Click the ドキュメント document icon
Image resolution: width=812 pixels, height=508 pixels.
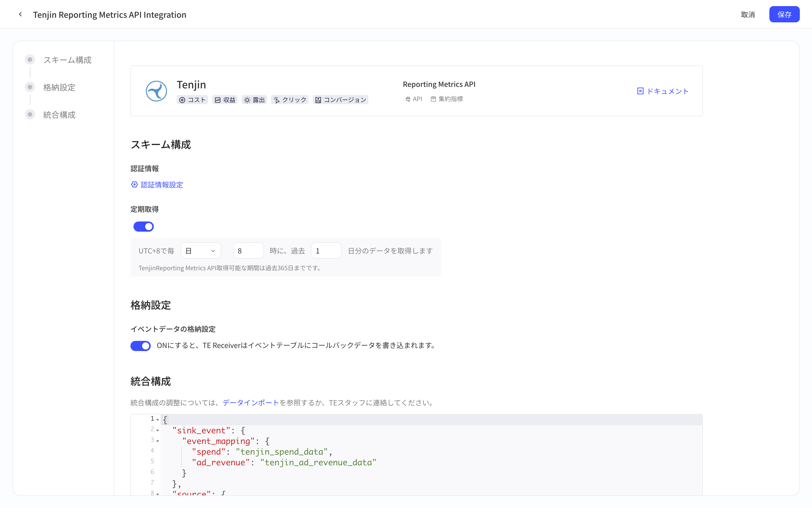[640, 91]
